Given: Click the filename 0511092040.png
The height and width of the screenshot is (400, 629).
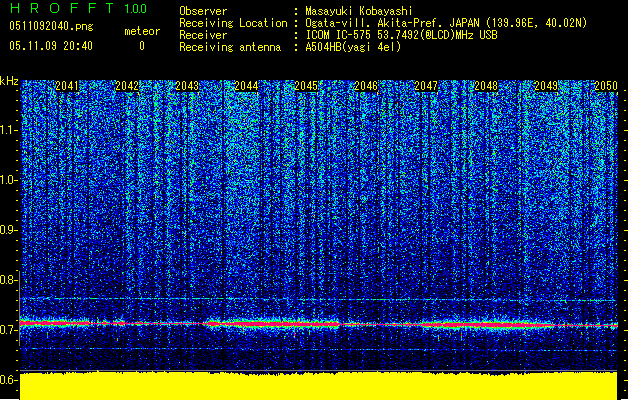Looking at the screenshot, I should (x=51, y=26).
